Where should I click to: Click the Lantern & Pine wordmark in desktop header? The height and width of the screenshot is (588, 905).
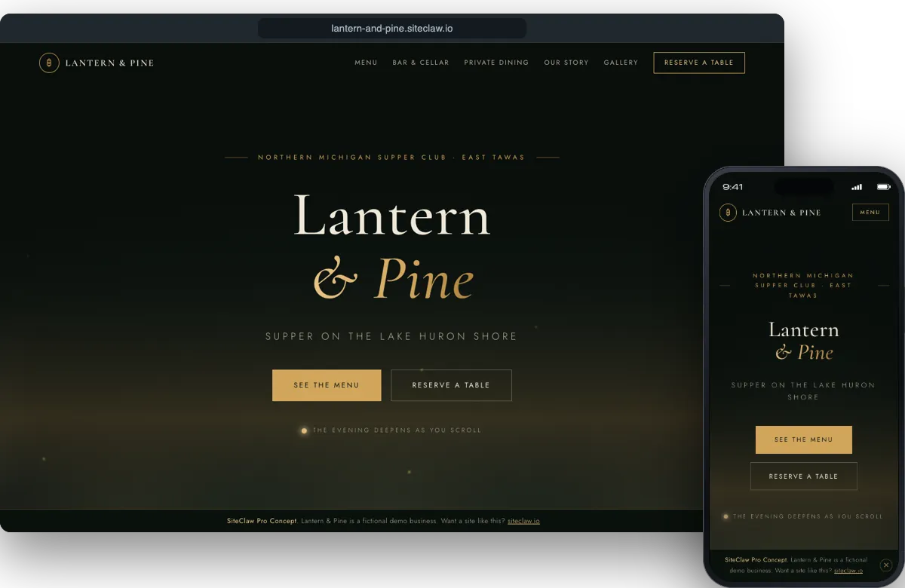pyautogui.click(x=109, y=63)
